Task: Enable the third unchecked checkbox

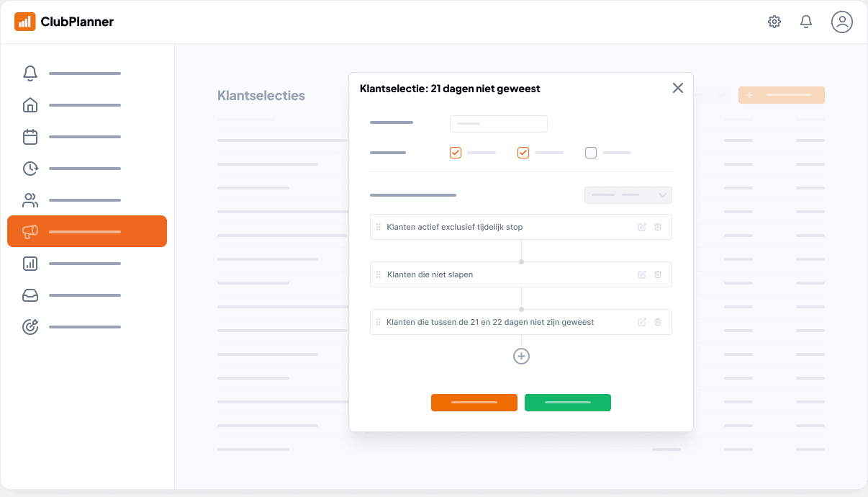Action: [591, 153]
